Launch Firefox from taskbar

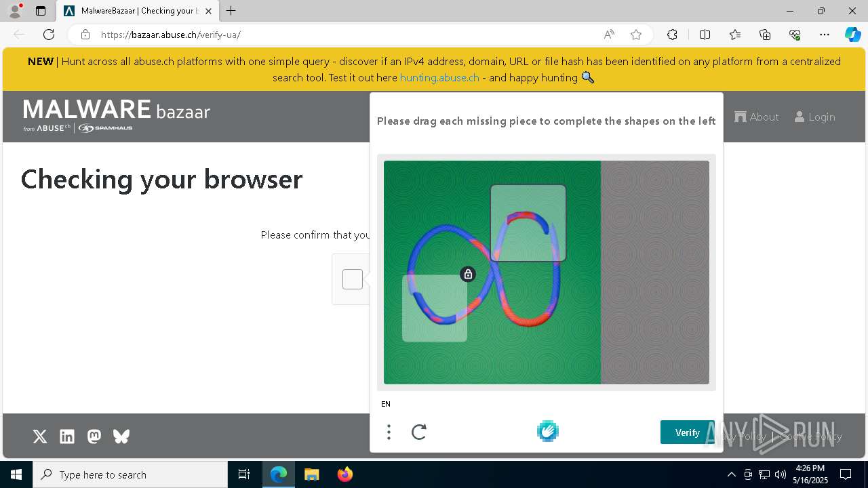pos(344,474)
